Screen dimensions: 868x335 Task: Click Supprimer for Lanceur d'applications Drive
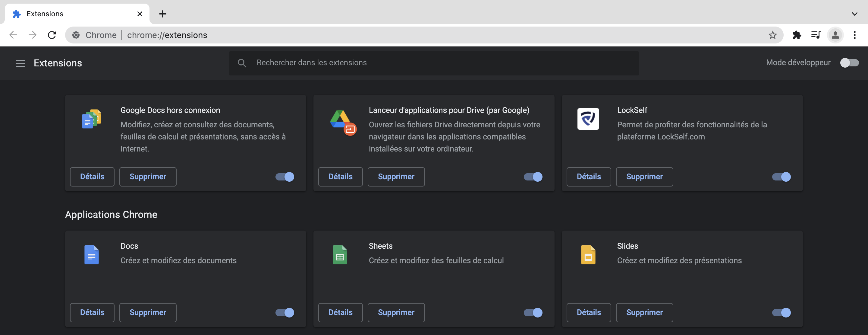click(396, 177)
